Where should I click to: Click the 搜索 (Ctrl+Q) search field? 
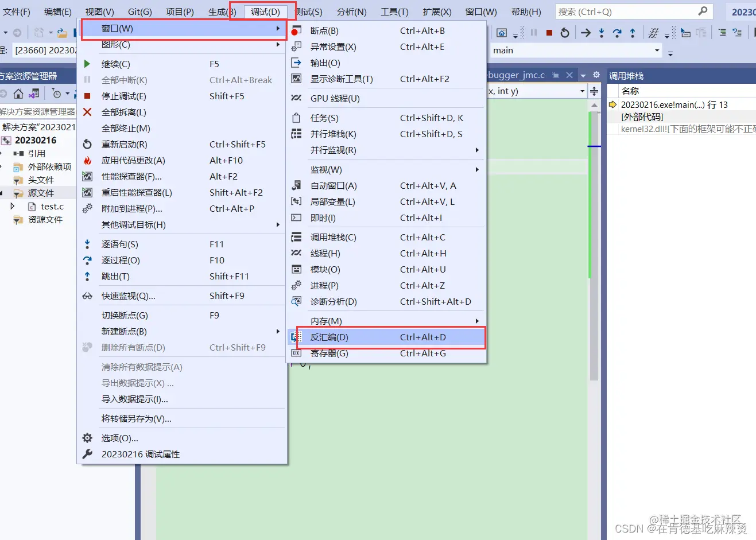click(x=634, y=11)
